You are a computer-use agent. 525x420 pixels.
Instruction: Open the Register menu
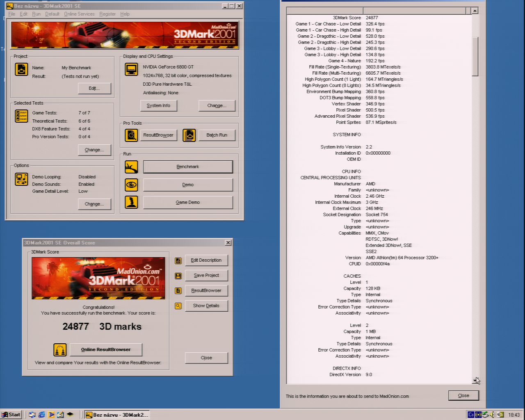click(107, 14)
